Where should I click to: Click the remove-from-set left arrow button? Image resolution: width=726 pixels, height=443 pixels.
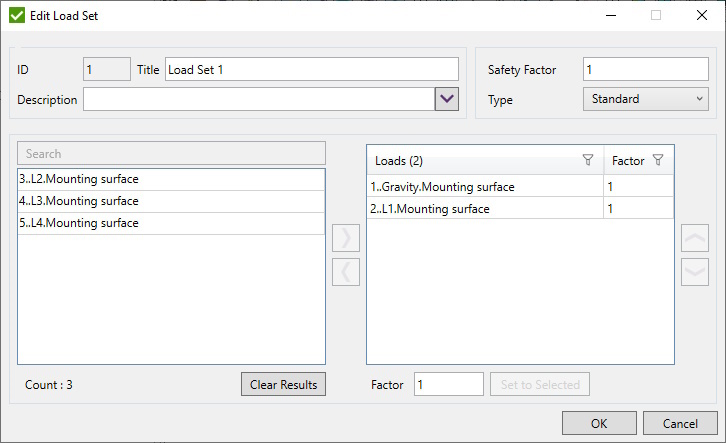click(345, 271)
